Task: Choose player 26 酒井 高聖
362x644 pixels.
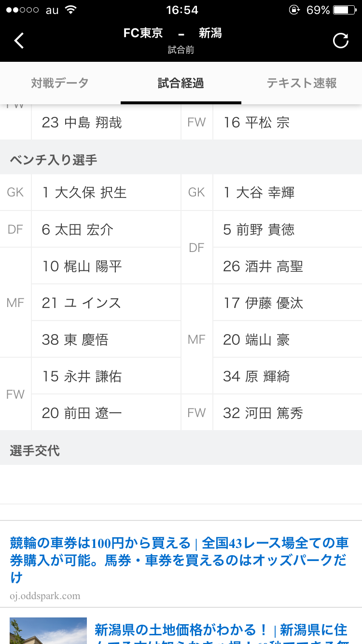Action: click(263, 266)
